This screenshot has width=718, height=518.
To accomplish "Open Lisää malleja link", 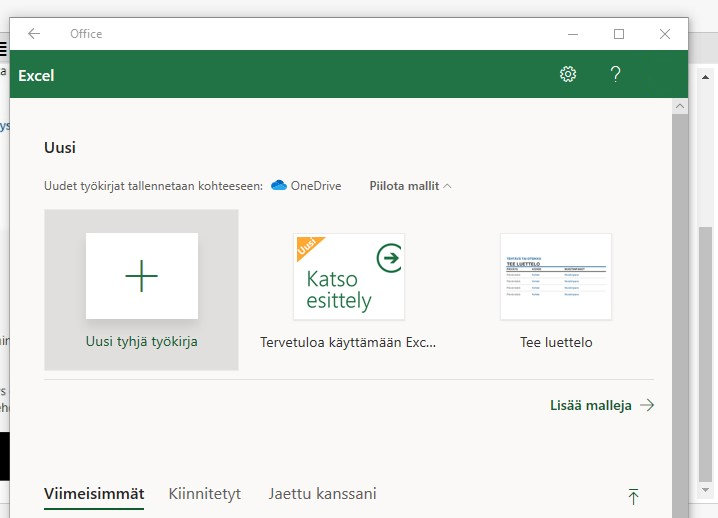I will [591, 405].
